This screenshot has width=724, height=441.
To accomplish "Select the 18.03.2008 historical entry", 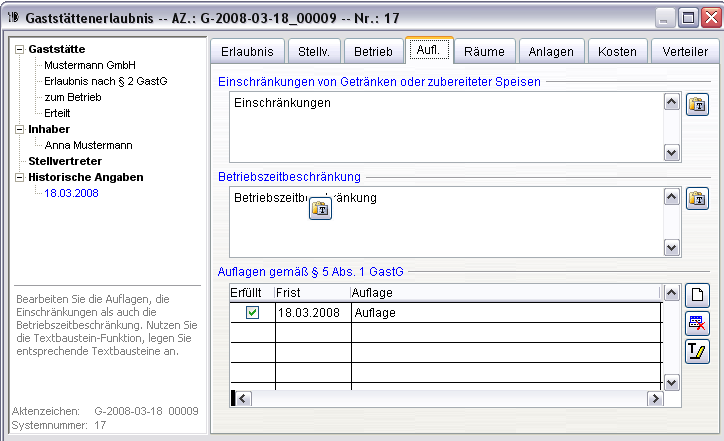I will (72, 193).
